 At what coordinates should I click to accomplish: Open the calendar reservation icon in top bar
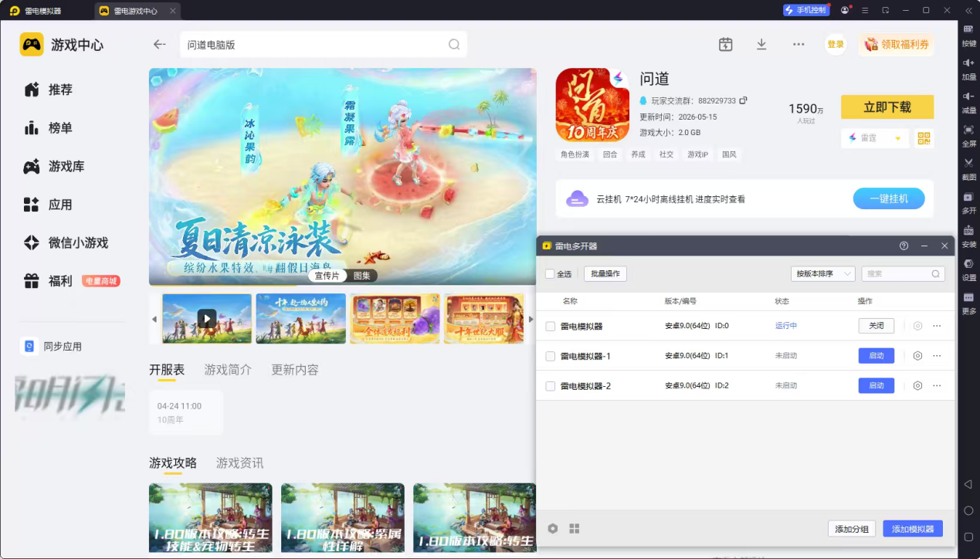725,45
